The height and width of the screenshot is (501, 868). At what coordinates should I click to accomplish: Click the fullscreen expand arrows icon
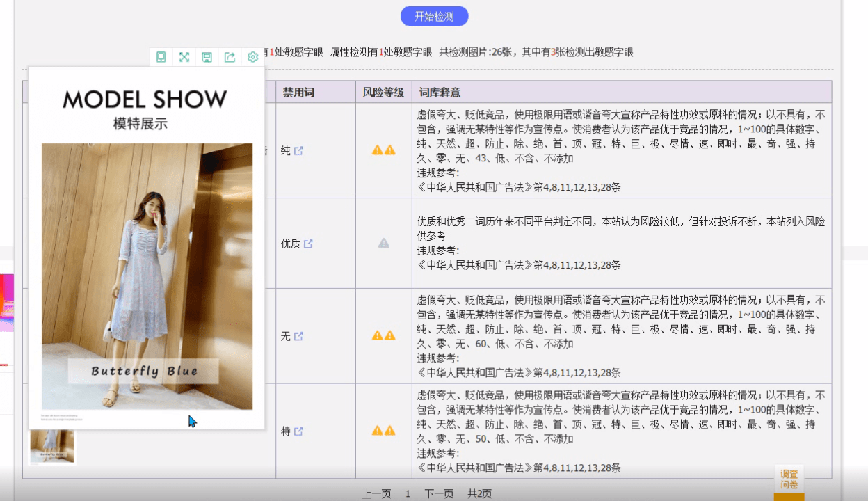click(x=184, y=57)
